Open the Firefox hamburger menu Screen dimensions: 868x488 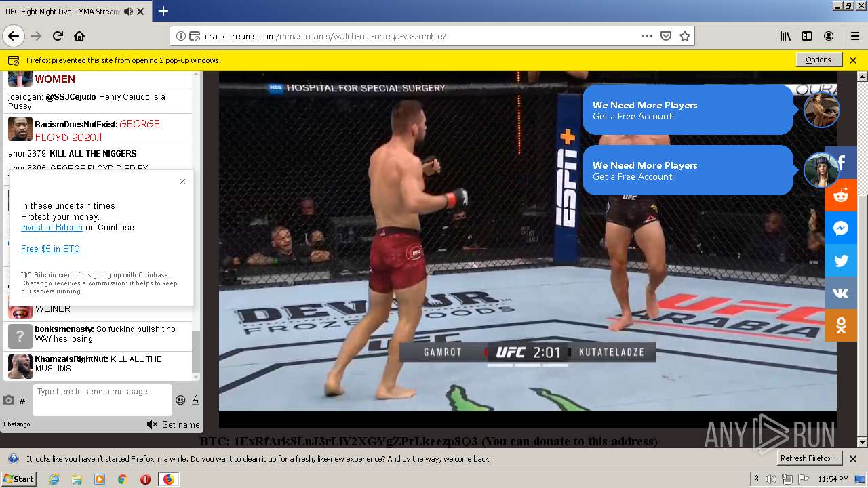(x=854, y=36)
